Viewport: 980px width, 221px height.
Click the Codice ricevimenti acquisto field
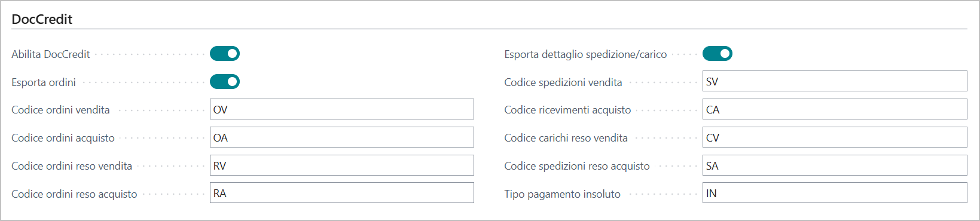click(835, 109)
